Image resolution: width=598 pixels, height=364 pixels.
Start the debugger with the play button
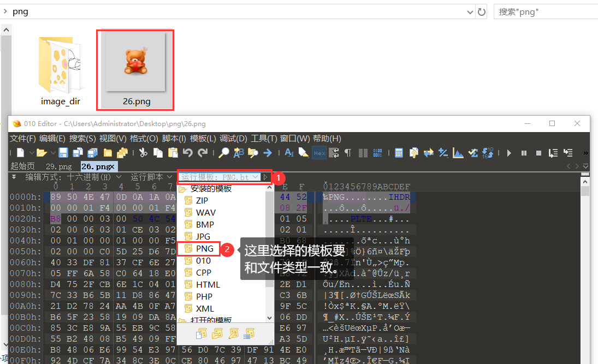pyautogui.click(x=509, y=153)
